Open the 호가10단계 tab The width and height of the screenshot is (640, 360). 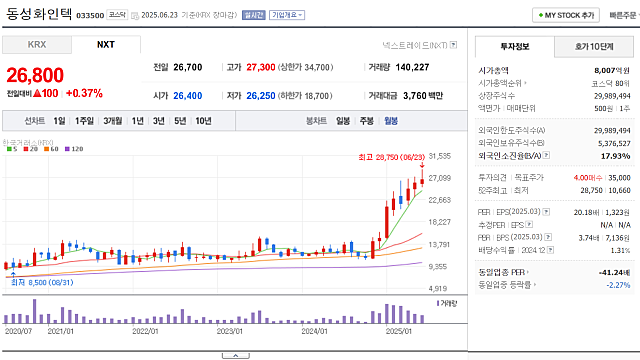point(594,47)
